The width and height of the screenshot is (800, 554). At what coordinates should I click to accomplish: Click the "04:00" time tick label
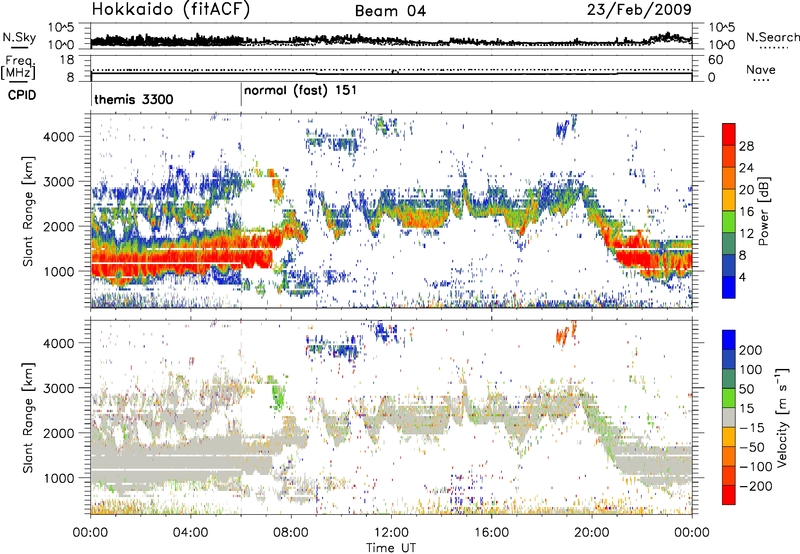point(190,533)
